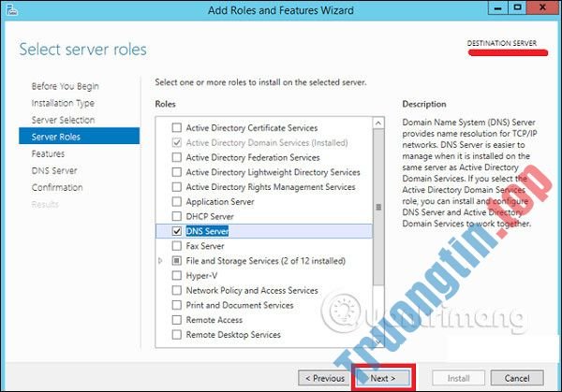
Task: Check Remote Desktop Services
Action: (177, 335)
